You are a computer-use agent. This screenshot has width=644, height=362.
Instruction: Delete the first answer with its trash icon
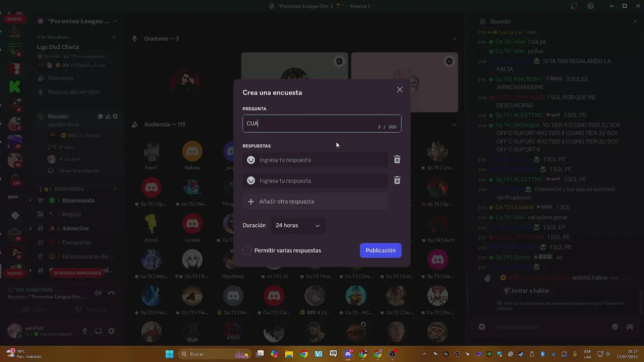[397, 159]
